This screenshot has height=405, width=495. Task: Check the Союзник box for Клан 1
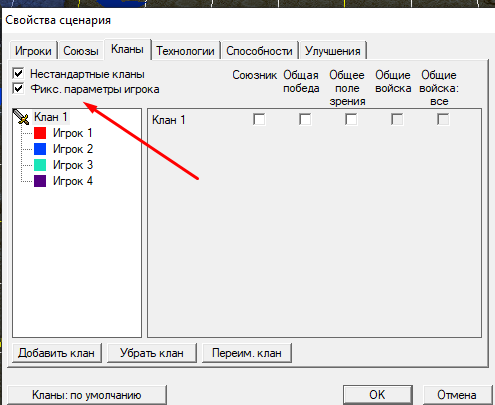tap(259, 119)
